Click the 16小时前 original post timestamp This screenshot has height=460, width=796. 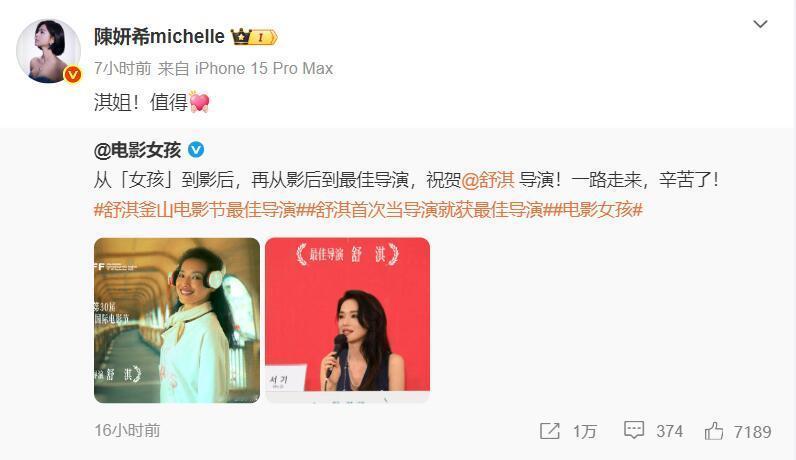click(127, 431)
